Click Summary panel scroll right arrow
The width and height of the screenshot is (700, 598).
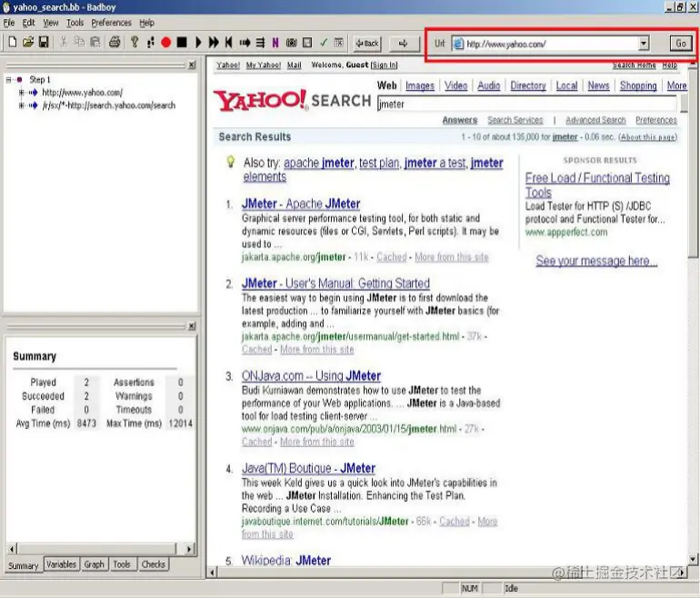click(x=189, y=549)
